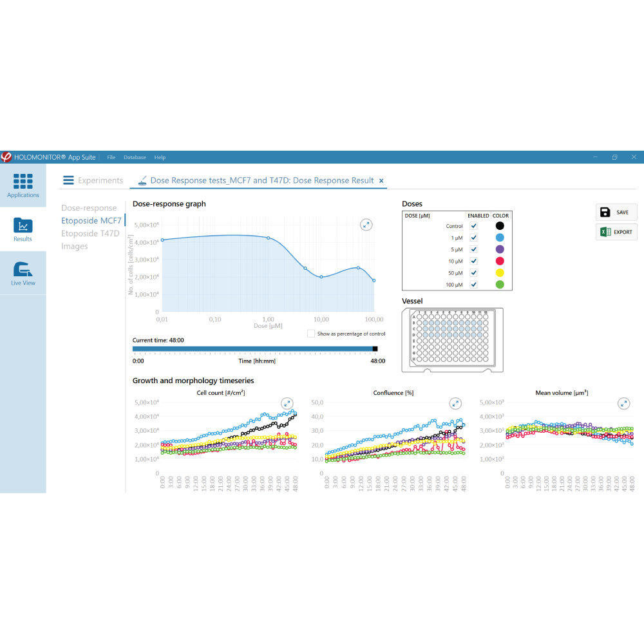Screen dimensions: 644x644
Task: Click the HOLOMONITOR logo icon
Action: pos(6,157)
